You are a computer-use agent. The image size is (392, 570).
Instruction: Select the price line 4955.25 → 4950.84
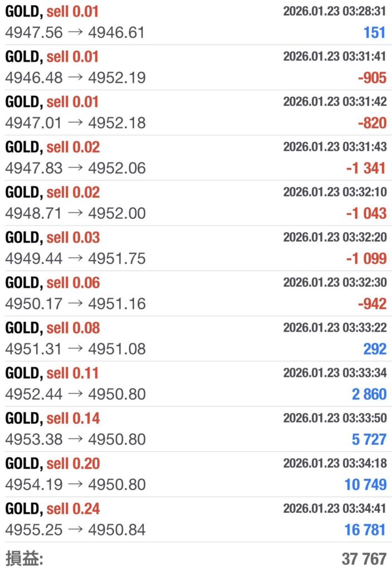75,529
